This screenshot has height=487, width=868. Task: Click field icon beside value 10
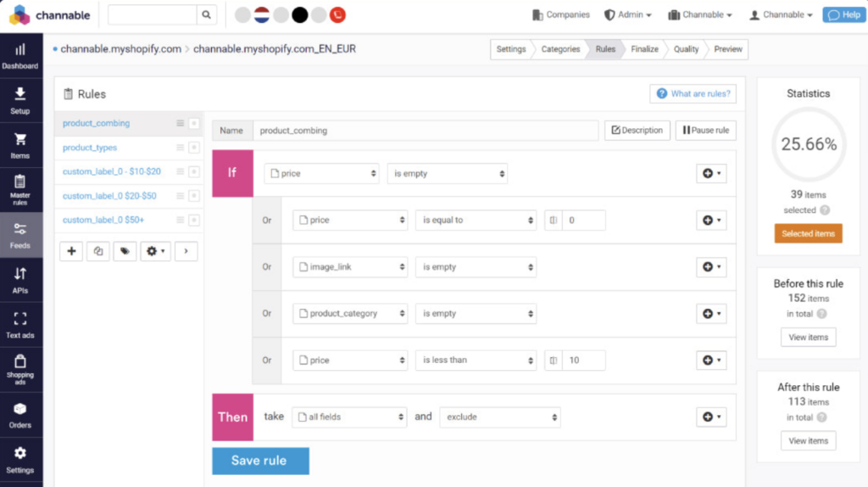point(554,360)
